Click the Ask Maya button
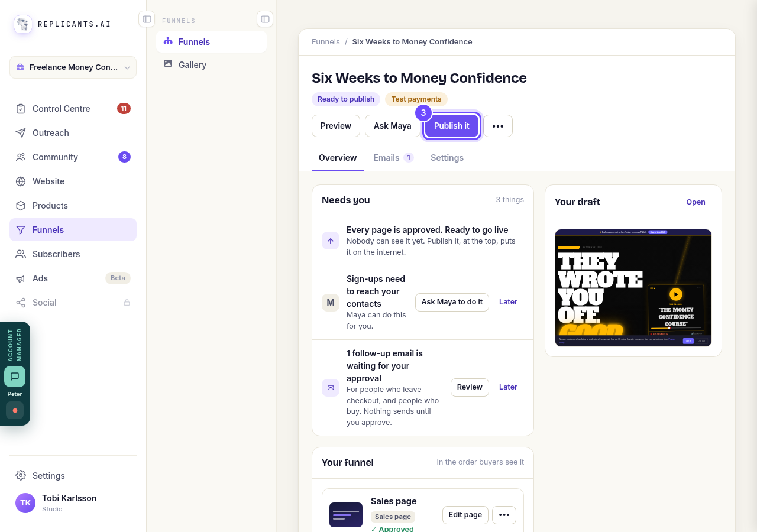This screenshot has width=757, height=532. (x=393, y=126)
